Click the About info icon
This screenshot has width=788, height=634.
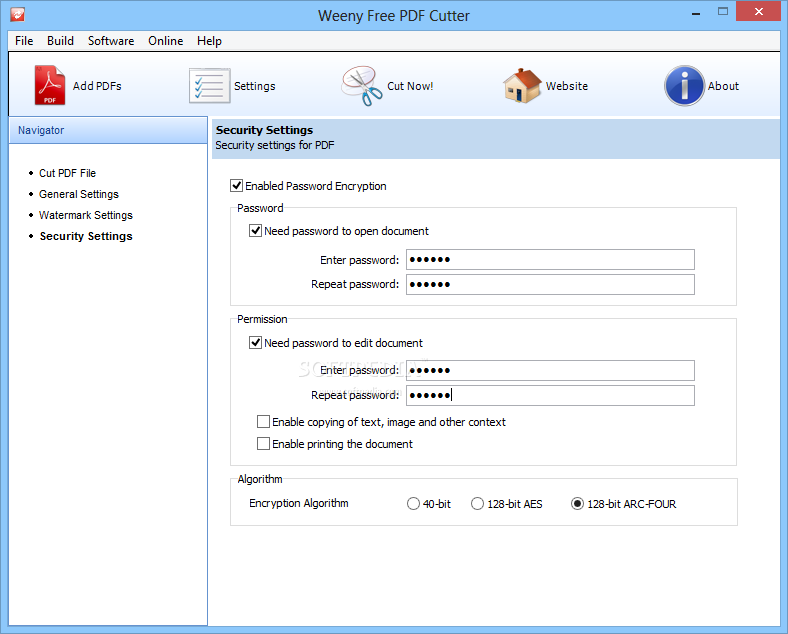(x=684, y=86)
